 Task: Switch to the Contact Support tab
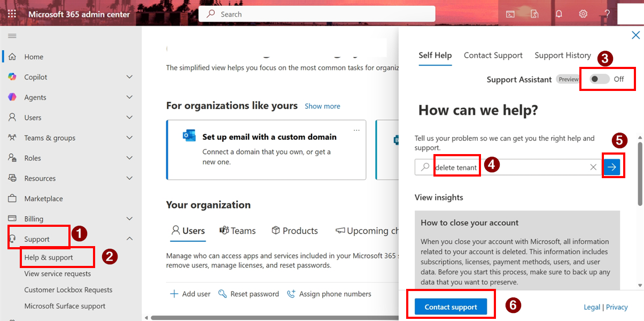[x=493, y=56]
